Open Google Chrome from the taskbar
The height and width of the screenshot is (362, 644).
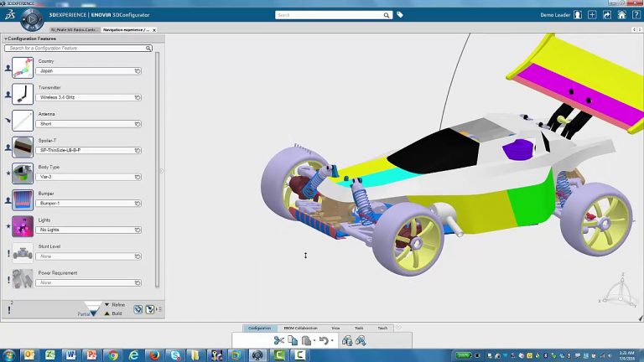coord(112,355)
